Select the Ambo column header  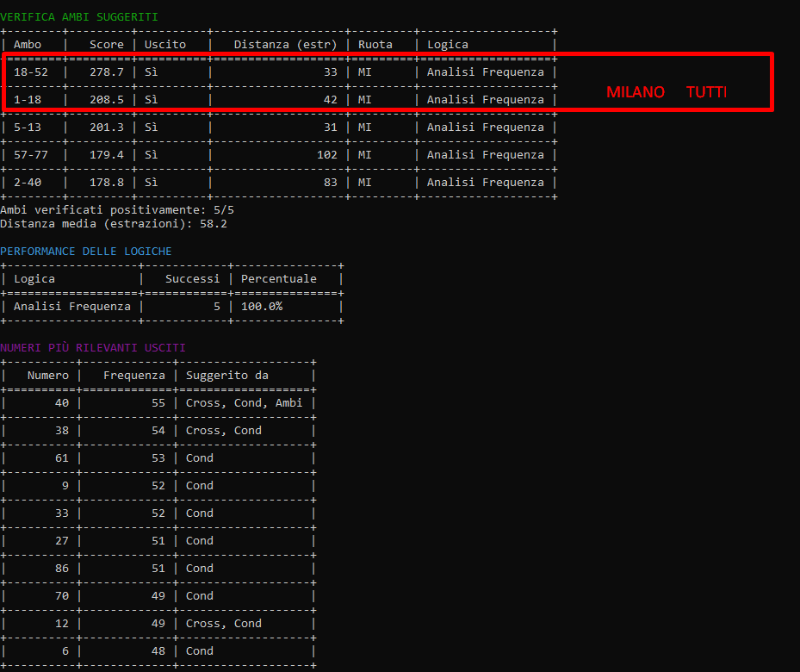coord(28,45)
